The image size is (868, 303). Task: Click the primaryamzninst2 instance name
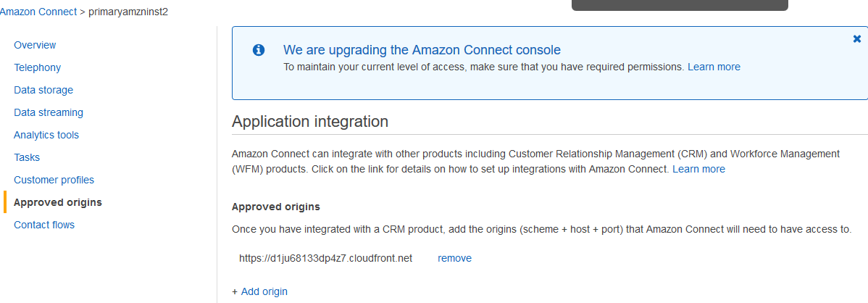pyautogui.click(x=128, y=12)
